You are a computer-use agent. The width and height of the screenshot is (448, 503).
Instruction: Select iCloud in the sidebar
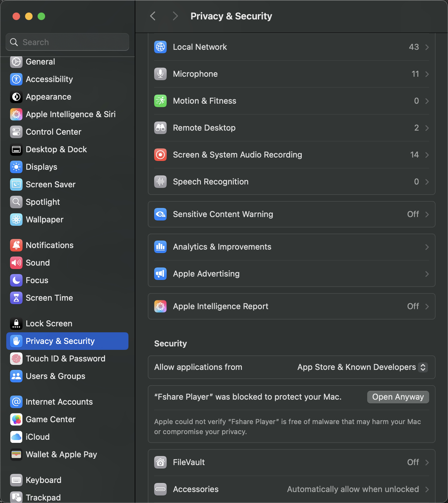[x=67, y=437]
